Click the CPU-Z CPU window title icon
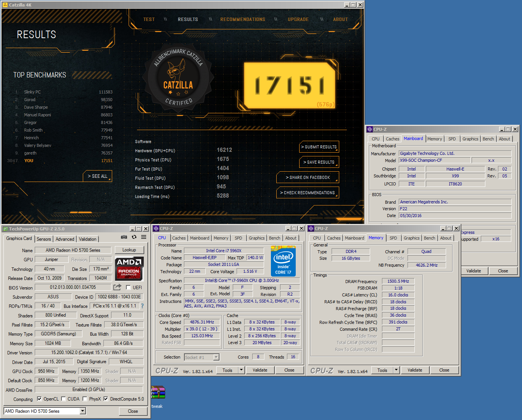The height and width of the screenshot is (420, 522). pyautogui.click(x=156, y=229)
